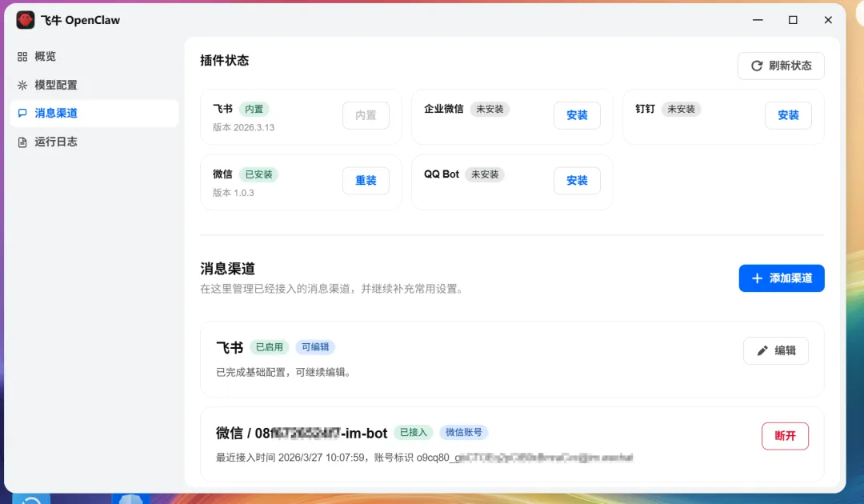Click the 刷新状态 refresh button
Image resolution: width=864 pixels, height=504 pixels.
pos(781,66)
